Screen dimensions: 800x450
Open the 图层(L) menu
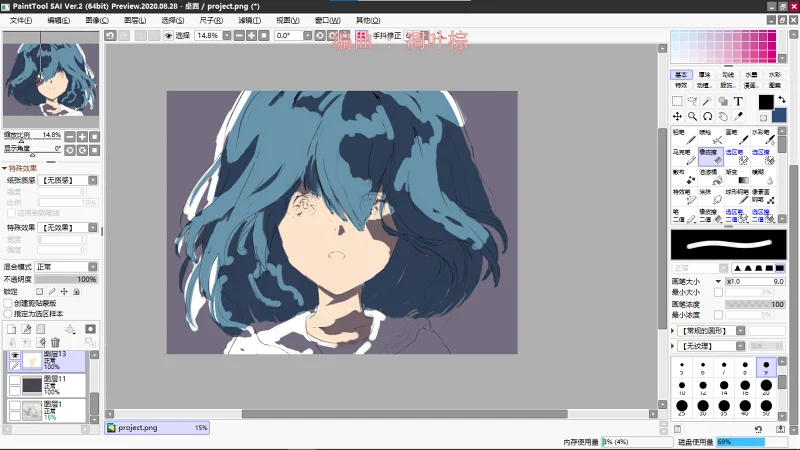coord(135,20)
